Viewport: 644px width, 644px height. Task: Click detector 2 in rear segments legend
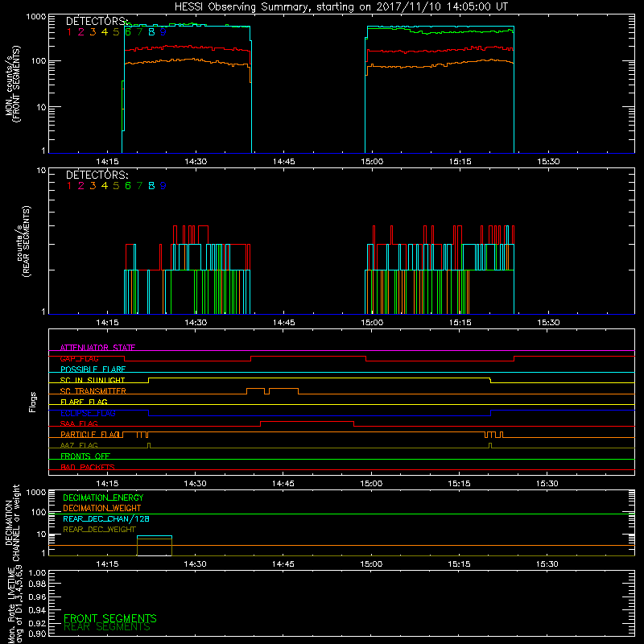pos(81,186)
